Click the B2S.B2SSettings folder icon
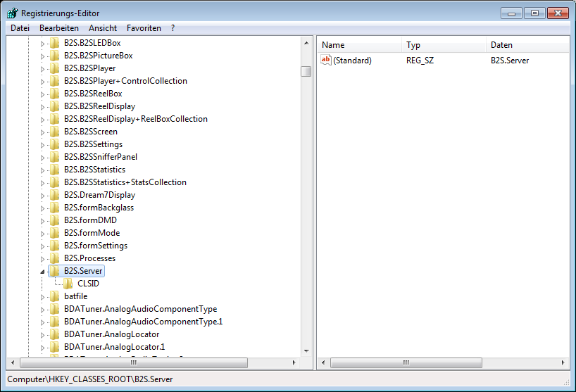The height and width of the screenshot is (392, 576). click(x=54, y=144)
